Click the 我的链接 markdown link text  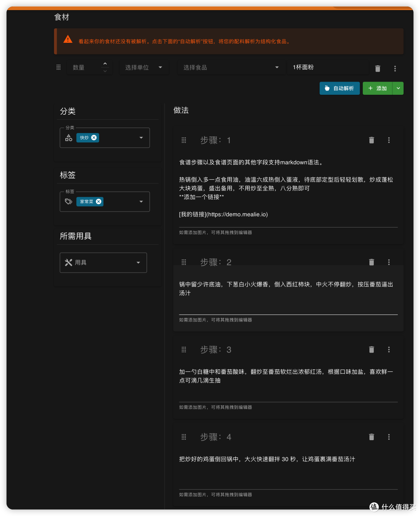pyautogui.click(x=224, y=214)
